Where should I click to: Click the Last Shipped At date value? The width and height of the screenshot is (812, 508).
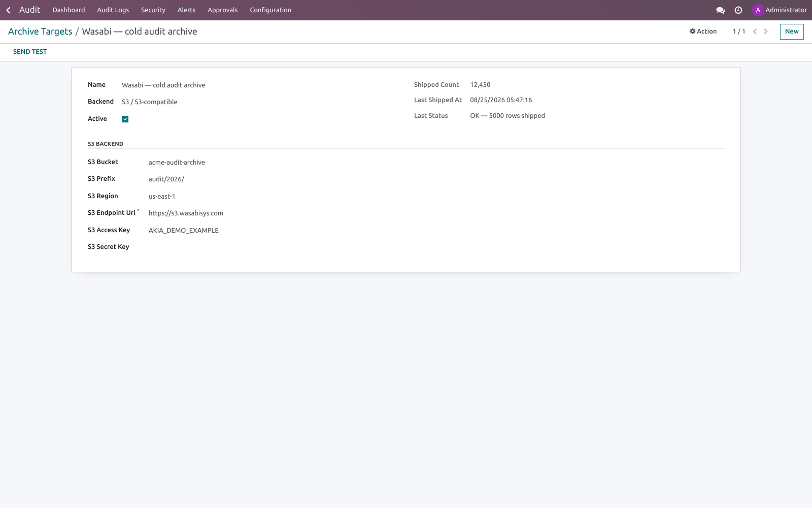pos(501,100)
